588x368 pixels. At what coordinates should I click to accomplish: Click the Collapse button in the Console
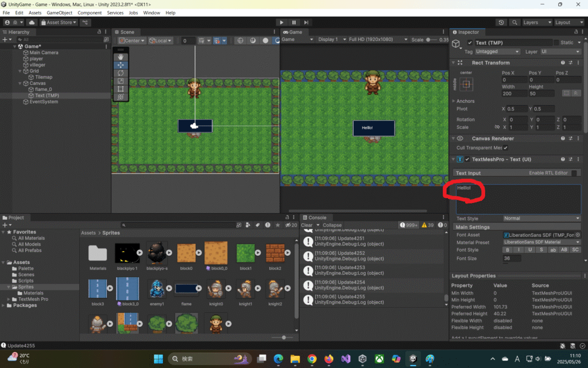(332, 225)
